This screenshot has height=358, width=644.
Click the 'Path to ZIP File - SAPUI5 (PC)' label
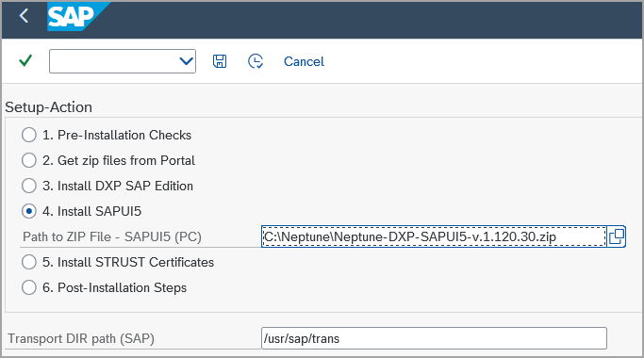click(112, 236)
